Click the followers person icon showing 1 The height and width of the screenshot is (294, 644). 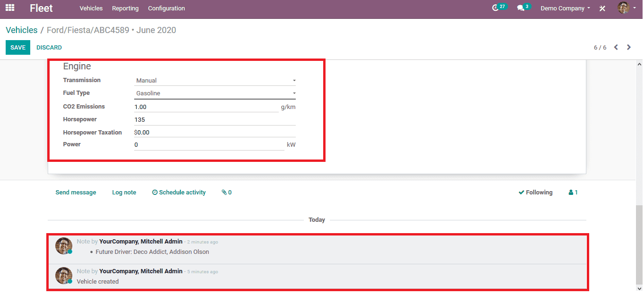[x=573, y=193]
